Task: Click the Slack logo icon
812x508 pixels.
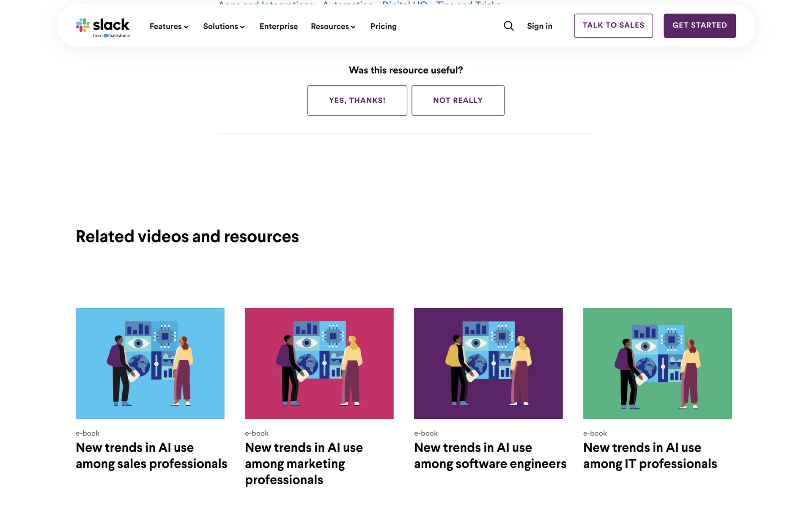Action: click(83, 25)
